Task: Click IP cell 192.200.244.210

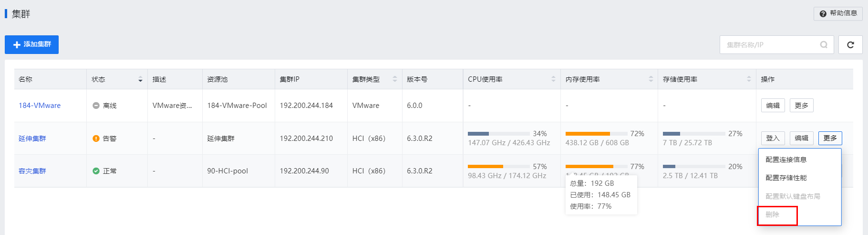Action: click(x=306, y=139)
